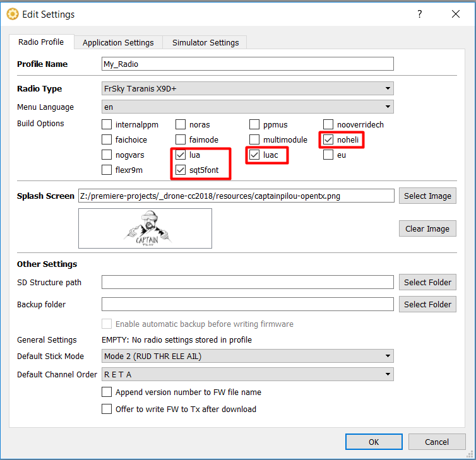Image resolution: width=476 pixels, height=460 pixels.
Task: Confirm settings with the OK button
Action: [374, 442]
